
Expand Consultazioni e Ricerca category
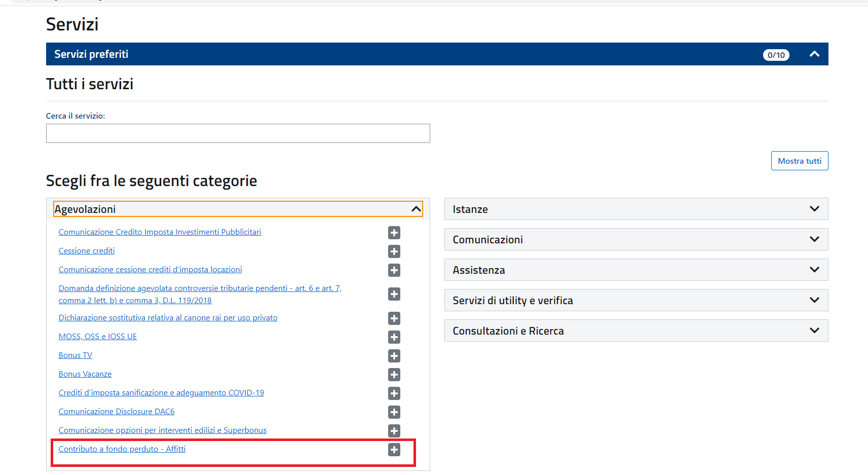pyautogui.click(x=636, y=331)
